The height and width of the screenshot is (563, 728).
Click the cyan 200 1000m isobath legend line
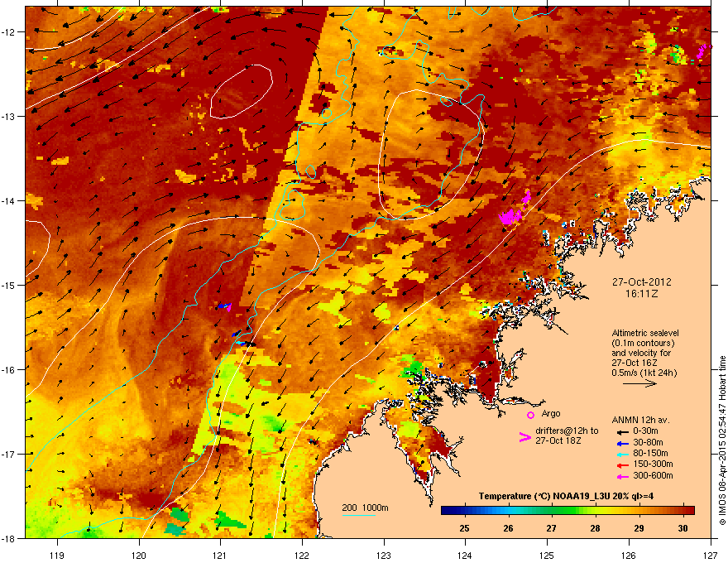[x=358, y=515]
